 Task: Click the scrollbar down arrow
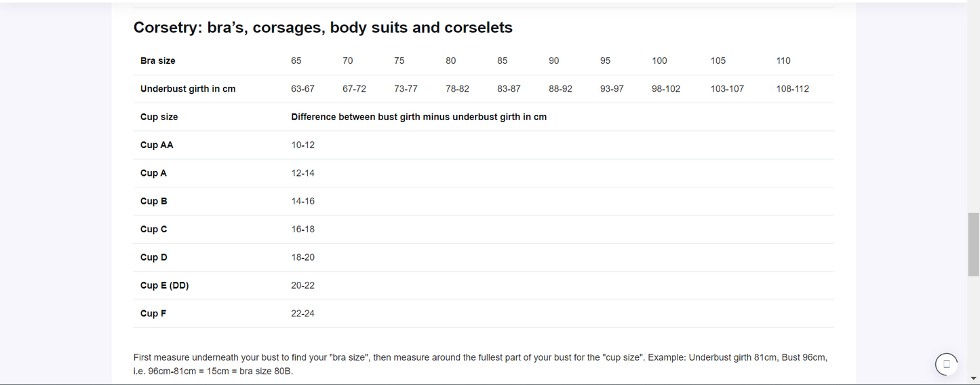974,378
